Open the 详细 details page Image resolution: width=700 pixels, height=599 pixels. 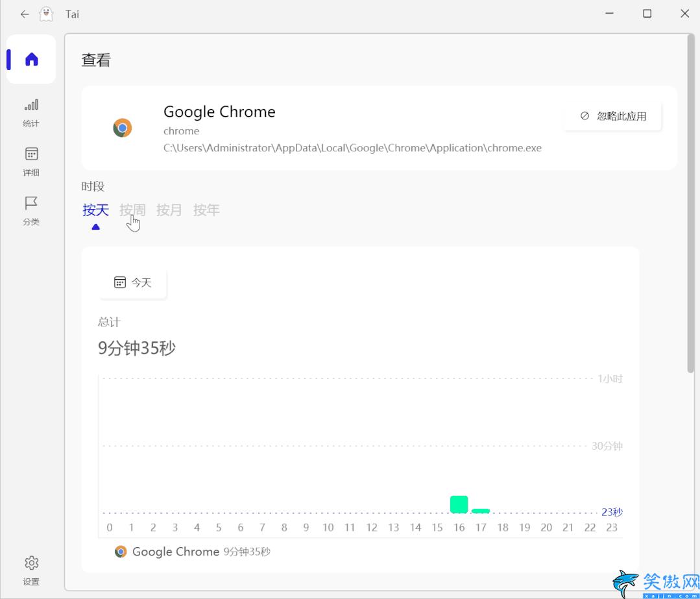[x=30, y=162]
